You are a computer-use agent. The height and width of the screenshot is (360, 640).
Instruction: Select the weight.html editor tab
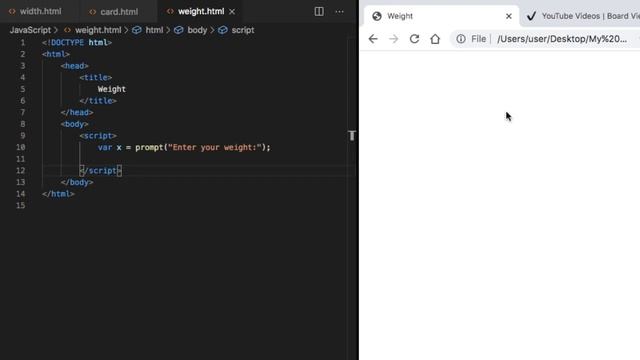[x=201, y=11]
